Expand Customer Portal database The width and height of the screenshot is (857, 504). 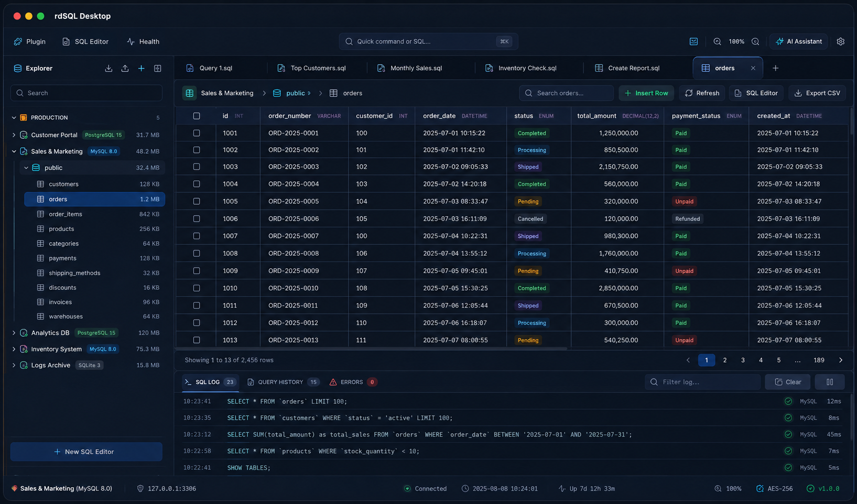click(x=14, y=135)
